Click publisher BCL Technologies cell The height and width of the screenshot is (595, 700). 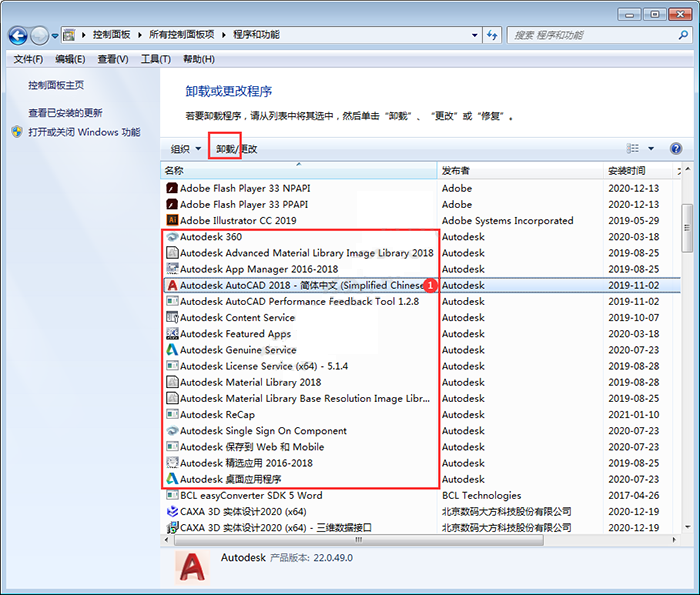click(481, 495)
